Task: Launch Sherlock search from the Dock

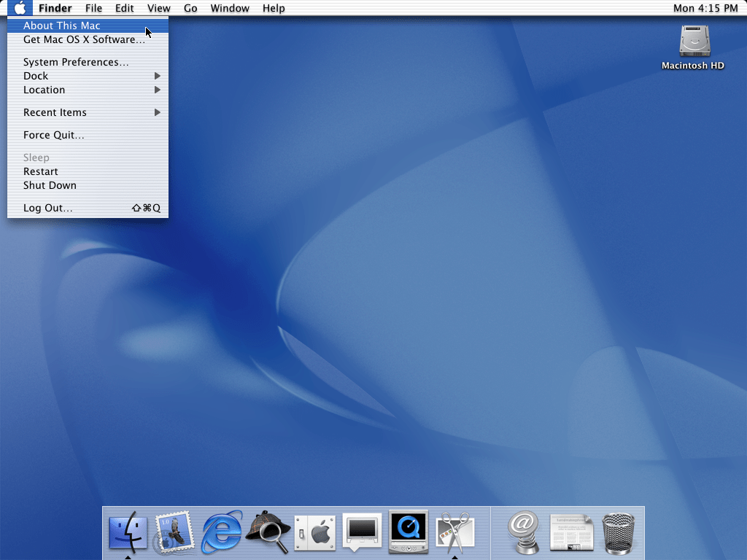Action: [268, 533]
